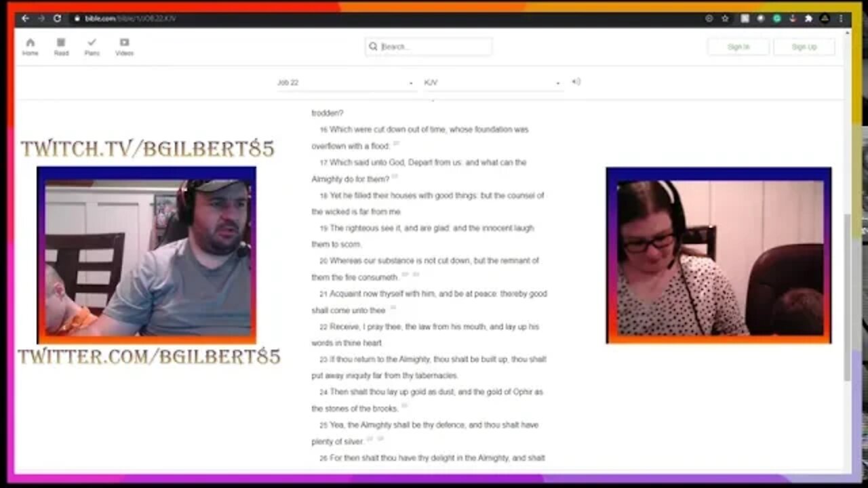Click verse 19 "The righteous see it"
The image size is (868, 488).
[x=422, y=237]
